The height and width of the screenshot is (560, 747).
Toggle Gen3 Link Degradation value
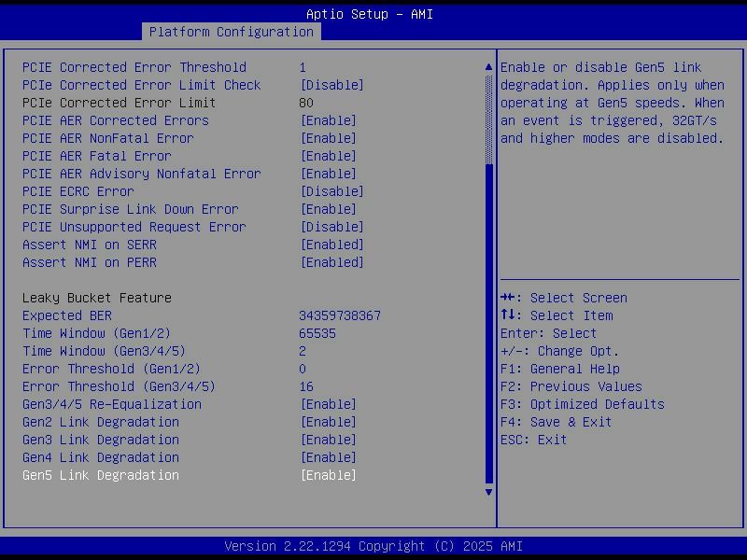[x=329, y=440]
